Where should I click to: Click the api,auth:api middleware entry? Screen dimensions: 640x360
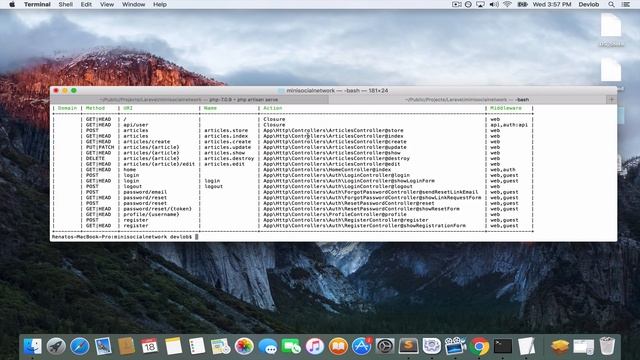[x=509, y=125]
